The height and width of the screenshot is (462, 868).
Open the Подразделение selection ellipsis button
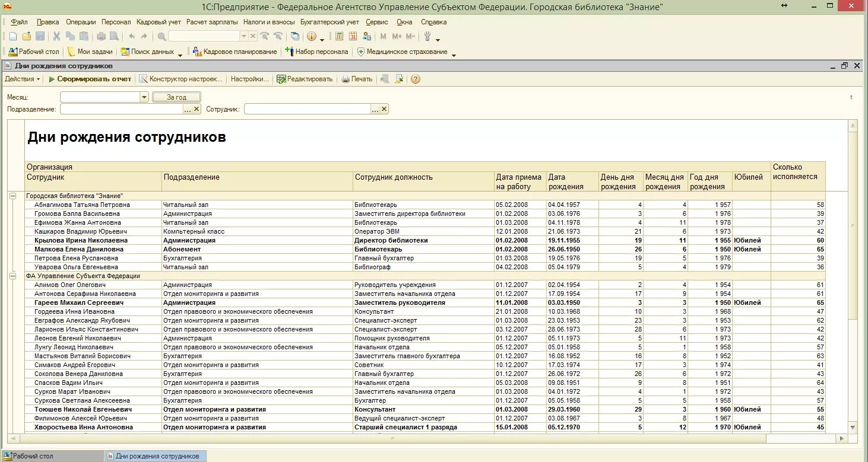tap(188, 109)
